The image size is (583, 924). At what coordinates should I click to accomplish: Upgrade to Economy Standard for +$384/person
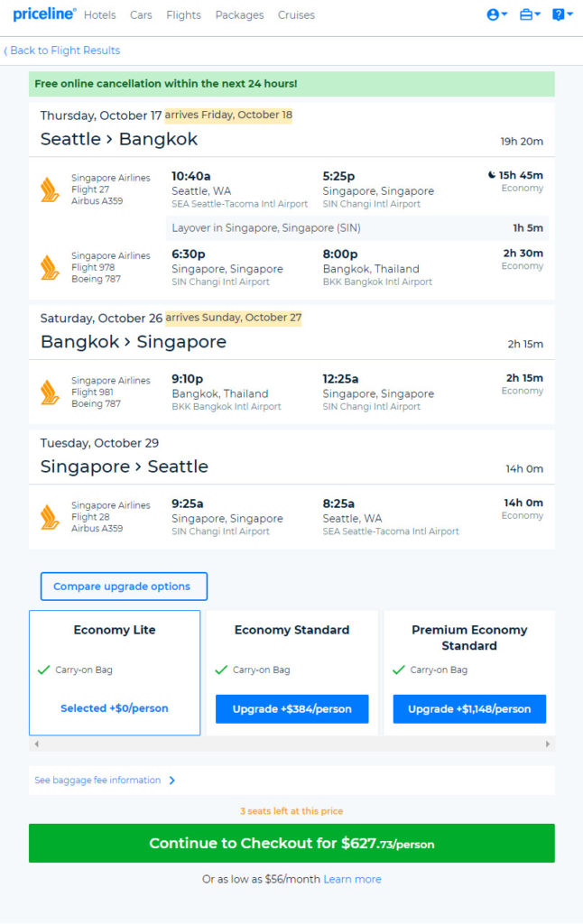pyautogui.click(x=291, y=709)
